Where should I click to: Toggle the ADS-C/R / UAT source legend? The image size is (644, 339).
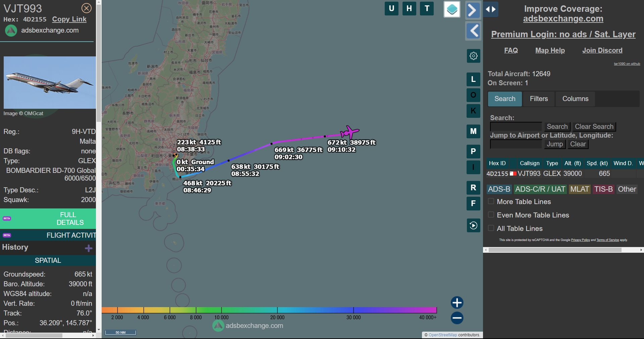540,189
